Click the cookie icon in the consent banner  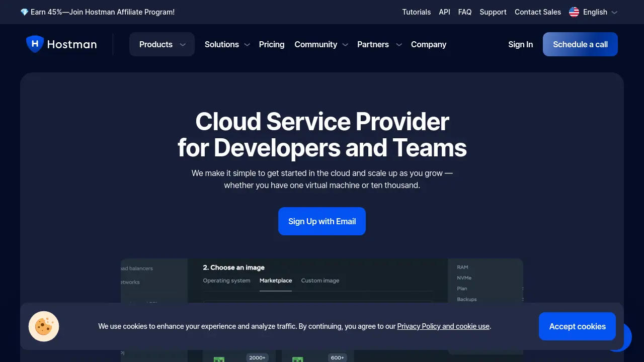click(43, 326)
